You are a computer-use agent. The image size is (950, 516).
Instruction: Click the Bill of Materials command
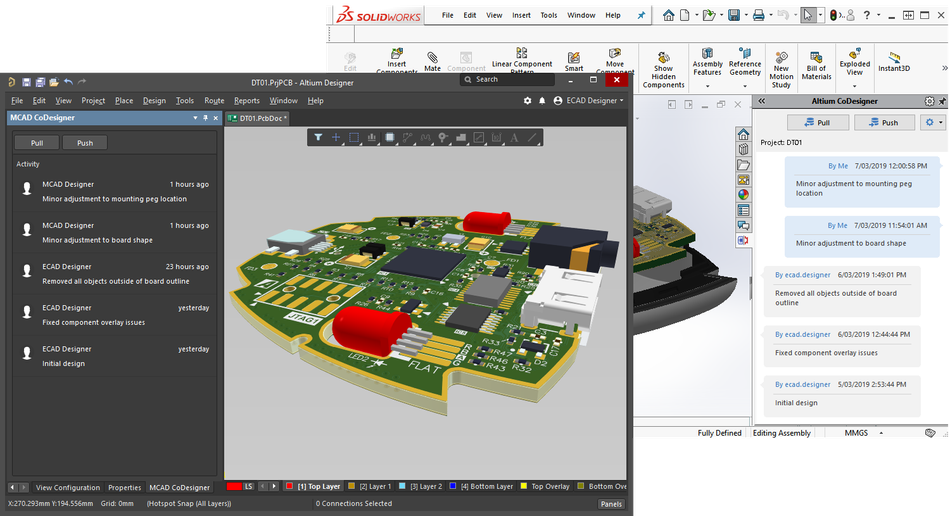pos(816,65)
